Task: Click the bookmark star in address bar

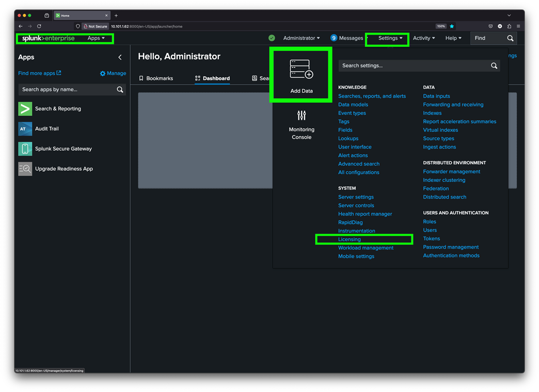Action: point(452,26)
